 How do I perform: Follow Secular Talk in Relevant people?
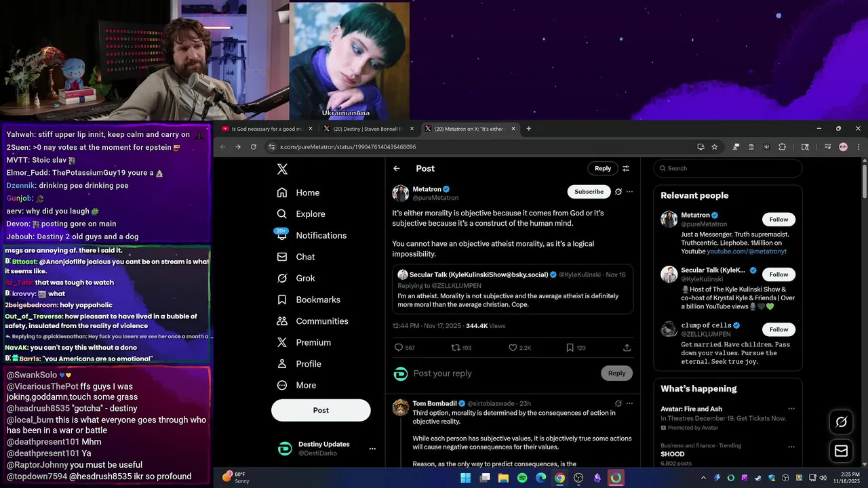point(778,274)
